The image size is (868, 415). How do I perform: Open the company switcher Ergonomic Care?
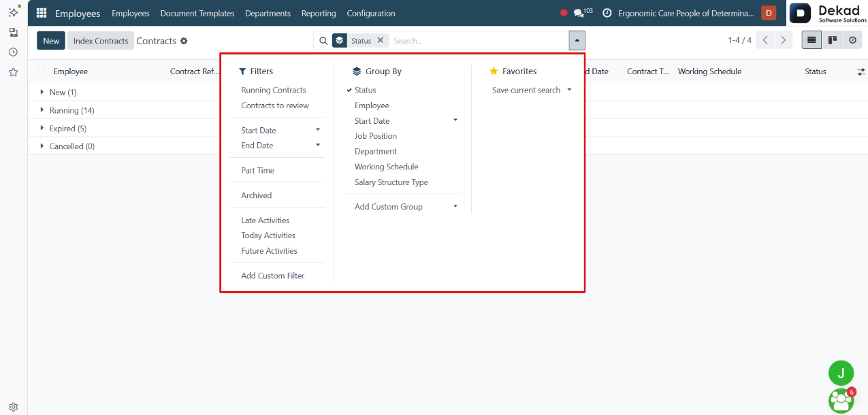[x=686, y=13]
